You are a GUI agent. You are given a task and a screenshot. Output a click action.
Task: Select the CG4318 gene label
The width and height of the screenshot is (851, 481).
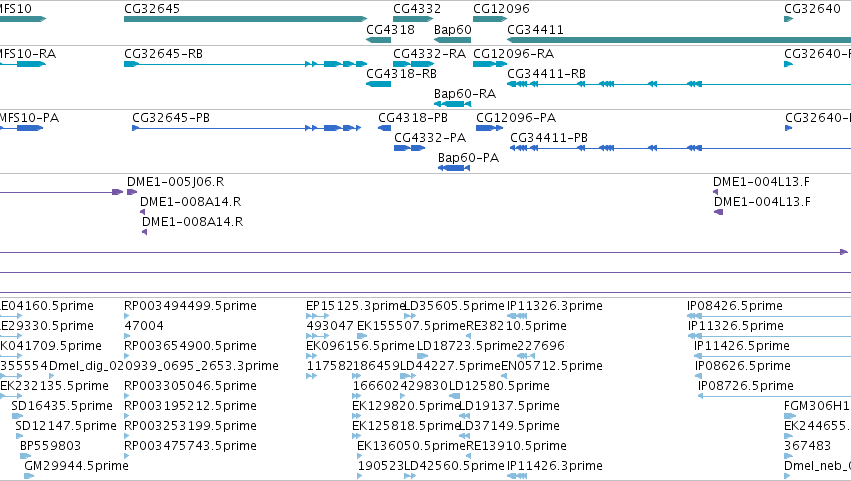click(390, 29)
